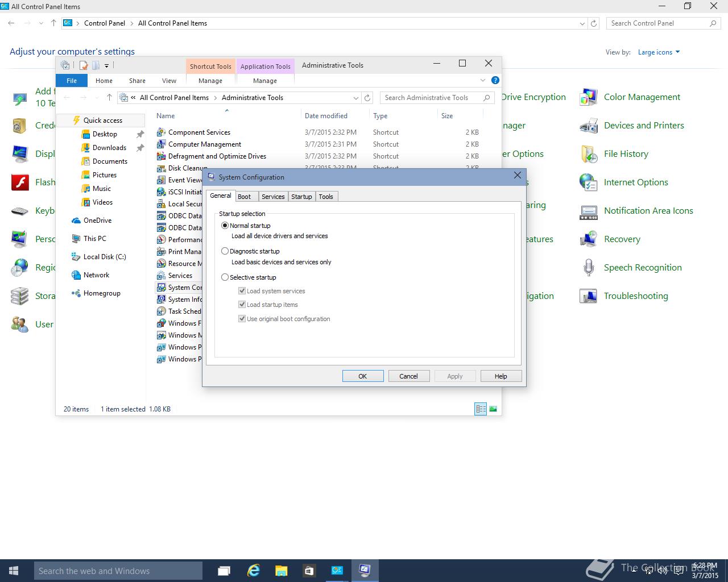Click the Help button in System Configuration
Image resolution: width=728 pixels, height=582 pixels.
[x=501, y=376]
